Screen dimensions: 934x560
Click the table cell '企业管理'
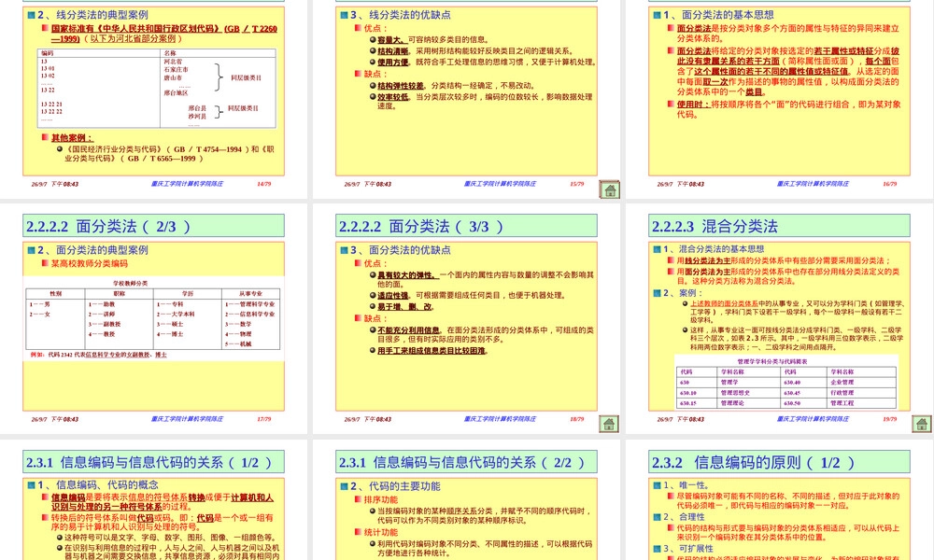click(x=842, y=383)
